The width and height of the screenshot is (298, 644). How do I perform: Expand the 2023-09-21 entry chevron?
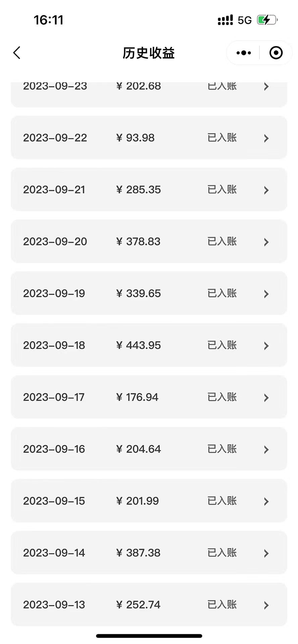(x=266, y=190)
